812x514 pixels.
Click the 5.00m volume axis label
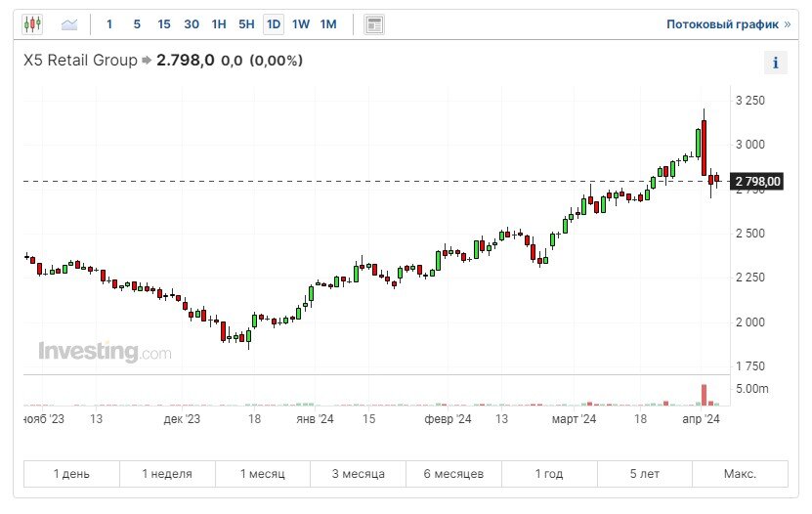coord(752,389)
